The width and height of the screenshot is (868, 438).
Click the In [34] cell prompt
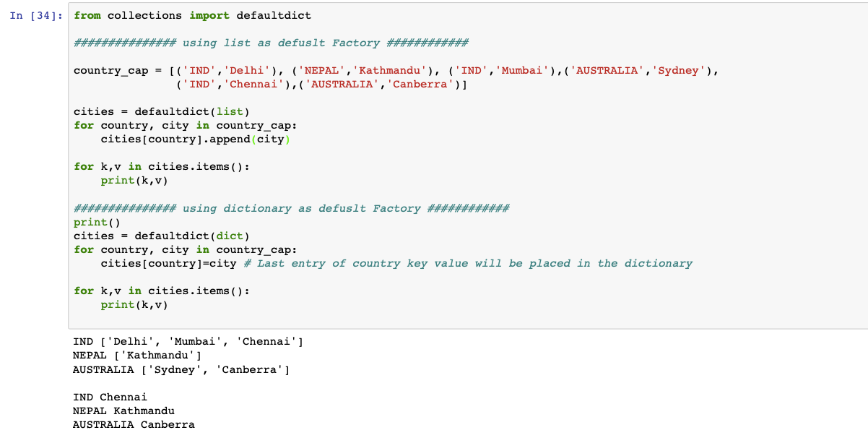(33, 14)
